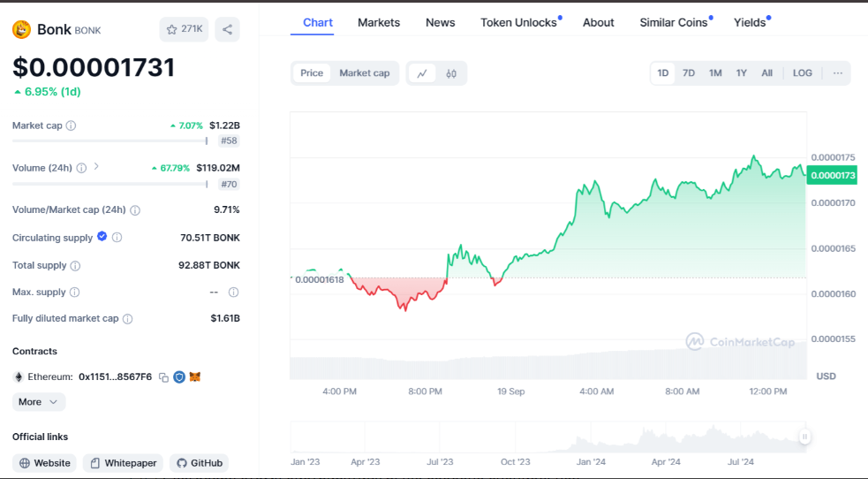868x479 pixels.
Task: Switch to the Chart tab
Action: pyautogui.click(x=318, y=23)
